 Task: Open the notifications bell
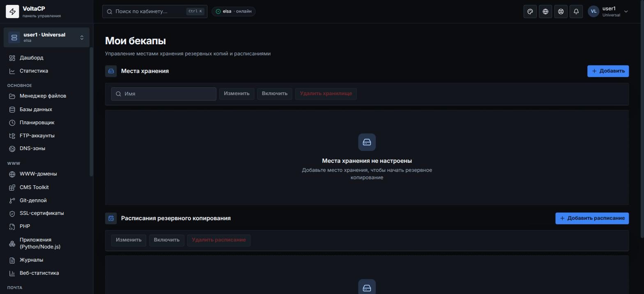coord(576,11)
